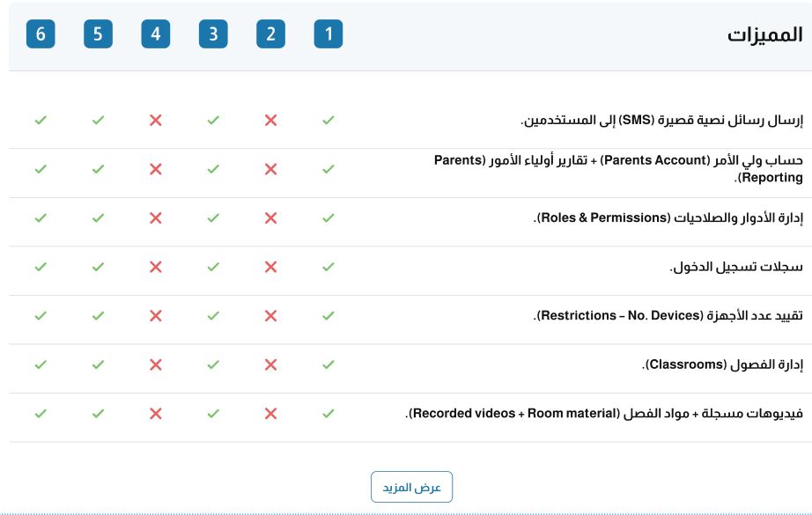The width and height of the screenshot is (812, 515).
Task: Click the plan 4 number badge
Action: [155, 34]
